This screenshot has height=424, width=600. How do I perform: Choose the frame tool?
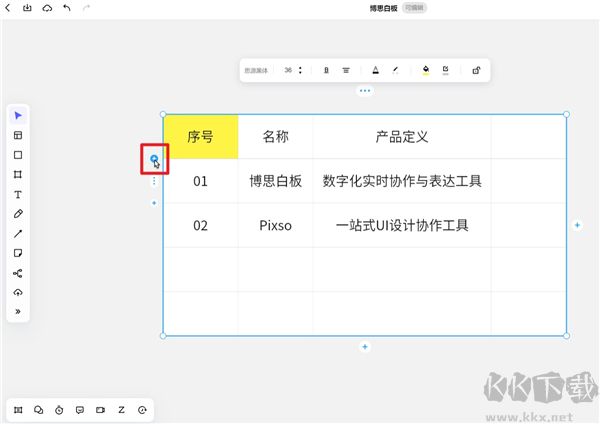[18, 175]
